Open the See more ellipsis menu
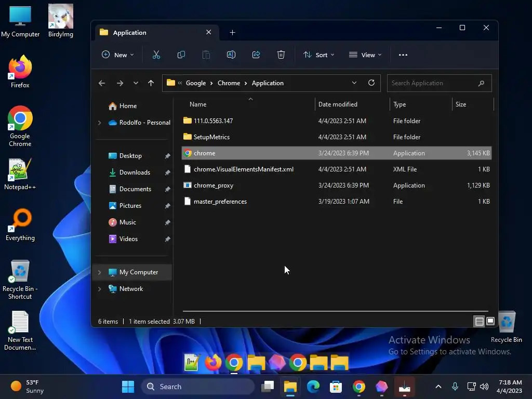 [x=403, y=55]
